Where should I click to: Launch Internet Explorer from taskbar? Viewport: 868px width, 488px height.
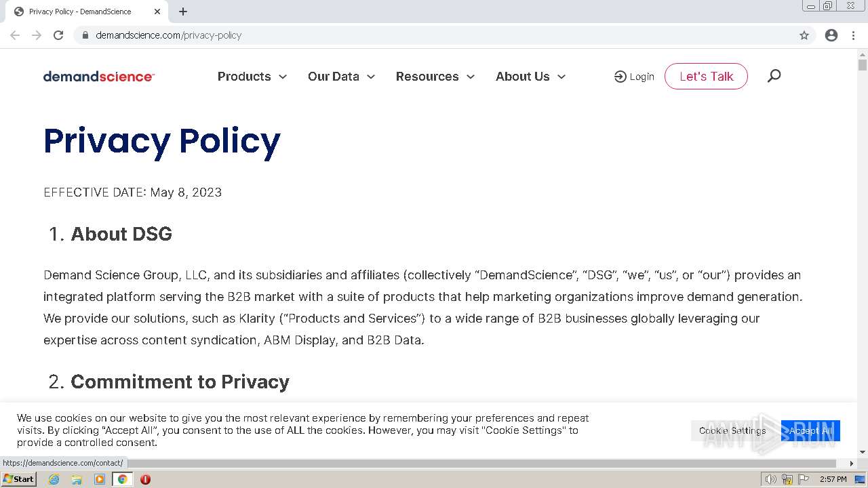54,479
